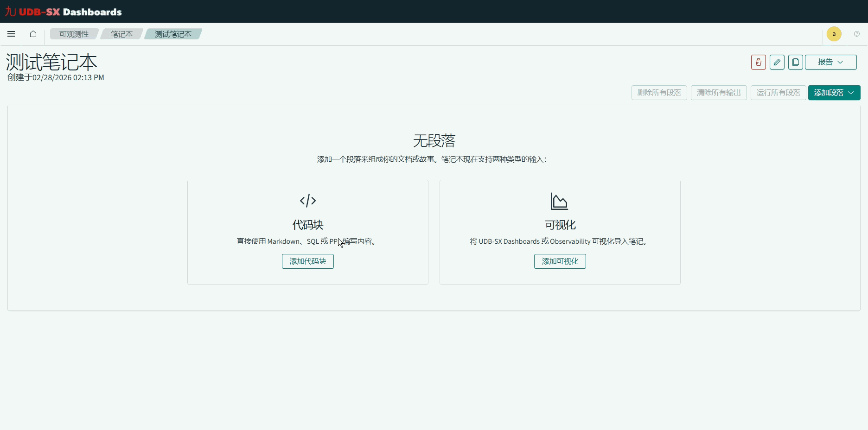The image size is (868, 430).
Task: Delete the notebook using the trash icon
Action: click(758, 62)
